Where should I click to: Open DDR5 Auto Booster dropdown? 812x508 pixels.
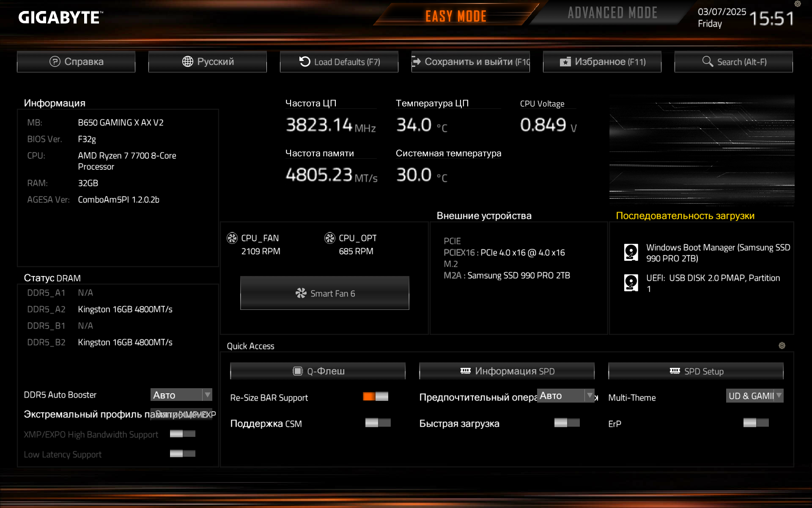pyautogui.click(x=181, y=395)
